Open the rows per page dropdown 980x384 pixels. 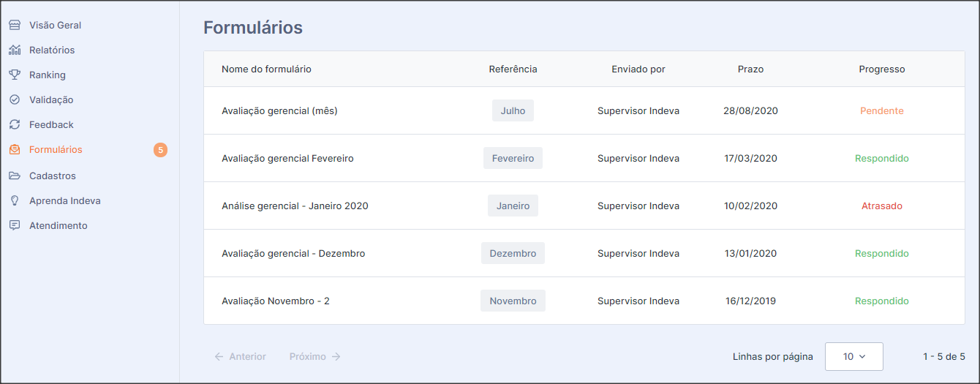[x=853, y=356]
